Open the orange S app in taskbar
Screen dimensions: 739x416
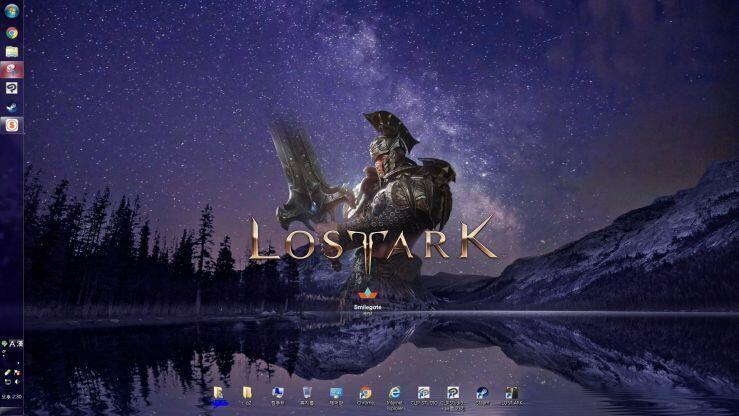point(11,125)
